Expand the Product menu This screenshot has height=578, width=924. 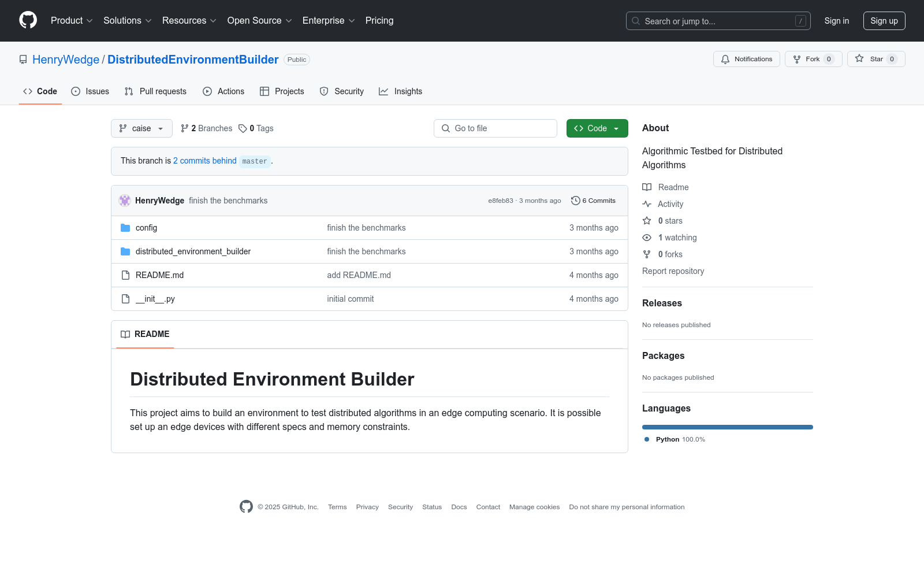(72, 20)
